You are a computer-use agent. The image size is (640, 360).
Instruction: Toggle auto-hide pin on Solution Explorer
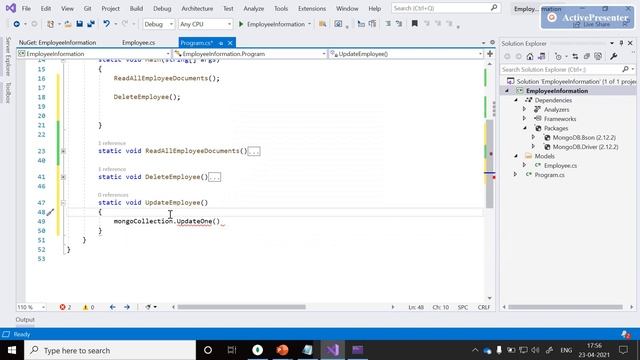click(621, 43)
